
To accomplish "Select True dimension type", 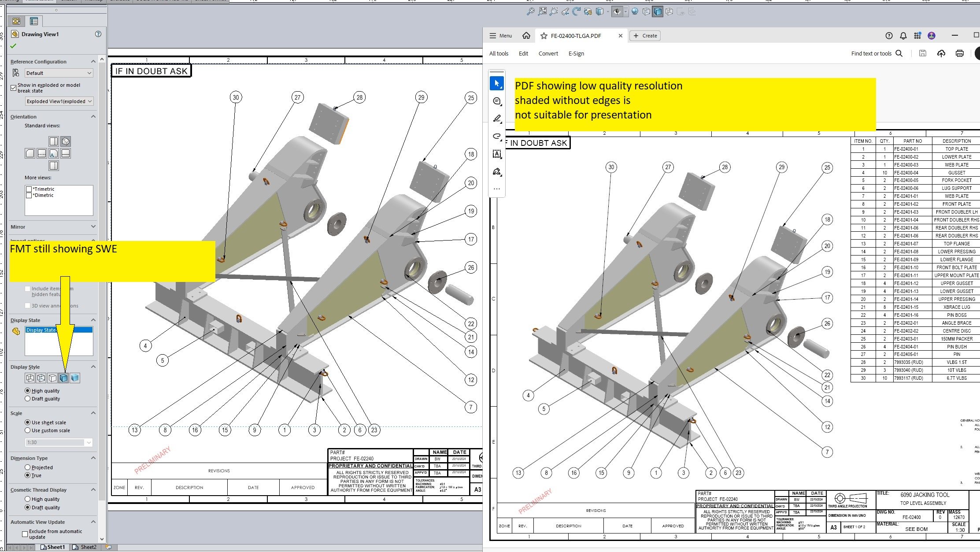I will [28, 475].
